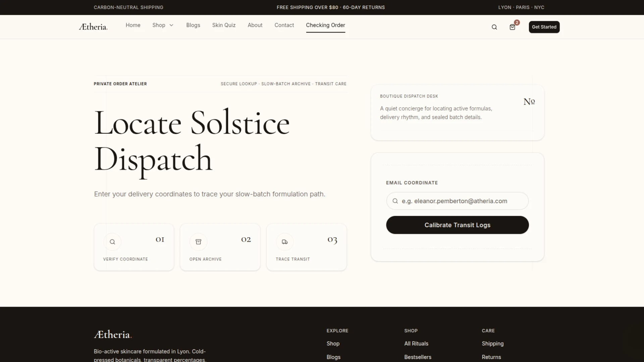Open the Contact page

284,25
